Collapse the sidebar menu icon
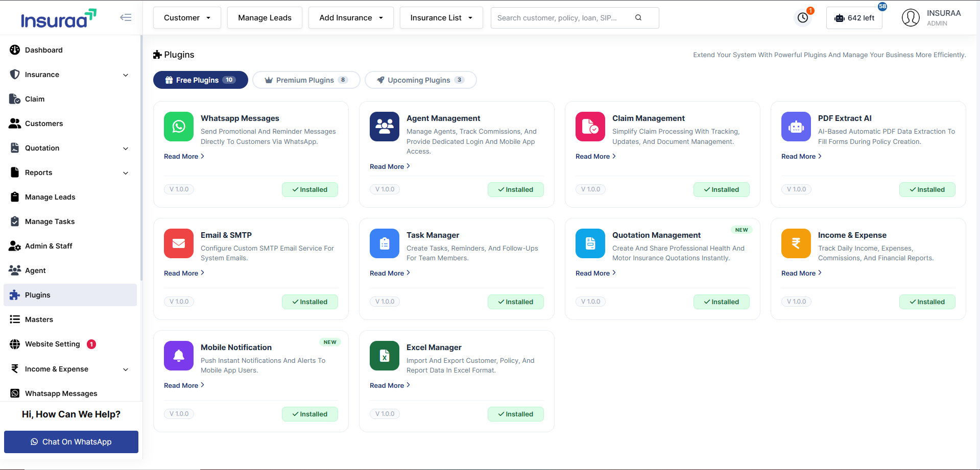980x470 pixels. tap(126, 17)
